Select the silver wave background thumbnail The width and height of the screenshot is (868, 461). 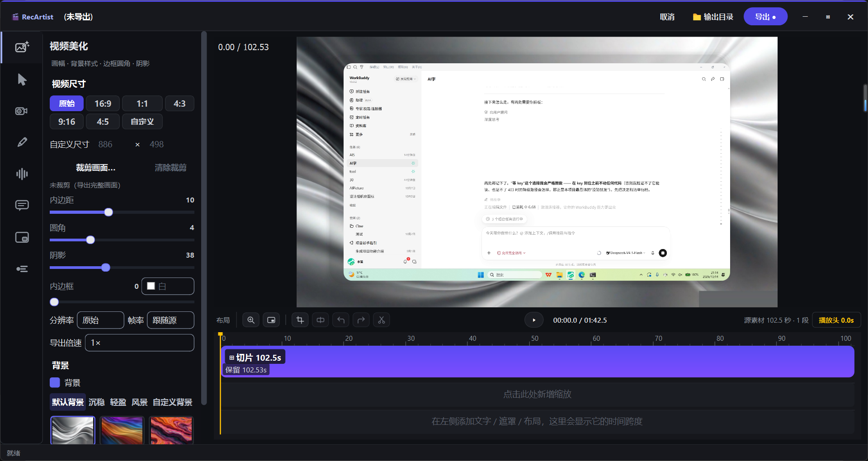tap(73, 430)
